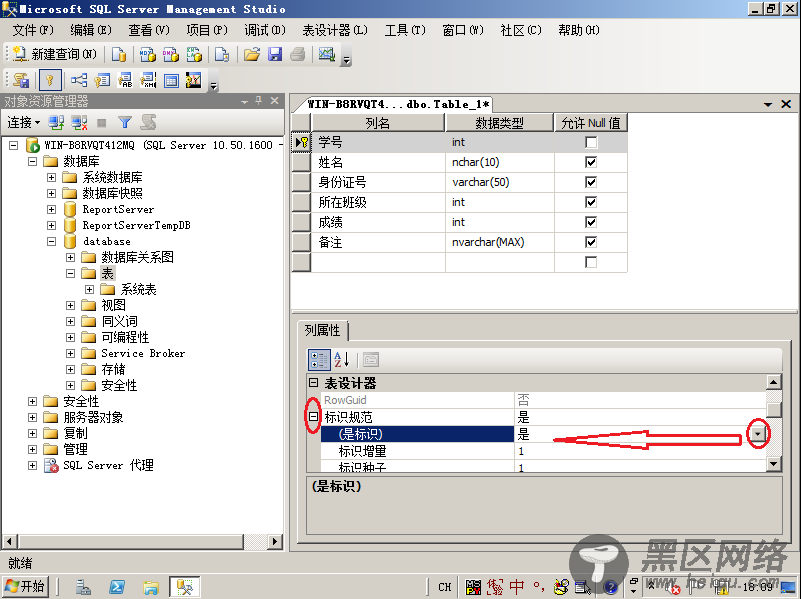Toggle the Set Primary Key icon
Viewport: 801px width, 599px height.
click(50, 80)
